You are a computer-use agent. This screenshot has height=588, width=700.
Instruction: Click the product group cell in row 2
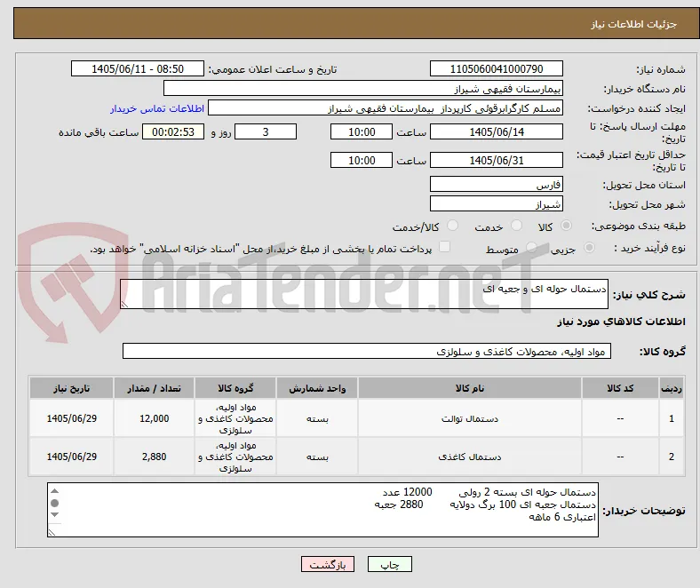pyautogui.click(x=235, y=457)
